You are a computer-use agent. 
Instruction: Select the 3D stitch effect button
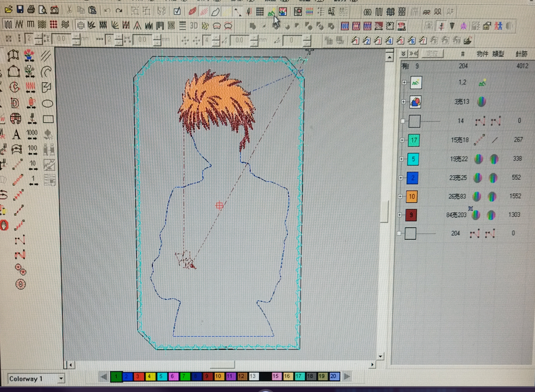(x=194, y=26)
